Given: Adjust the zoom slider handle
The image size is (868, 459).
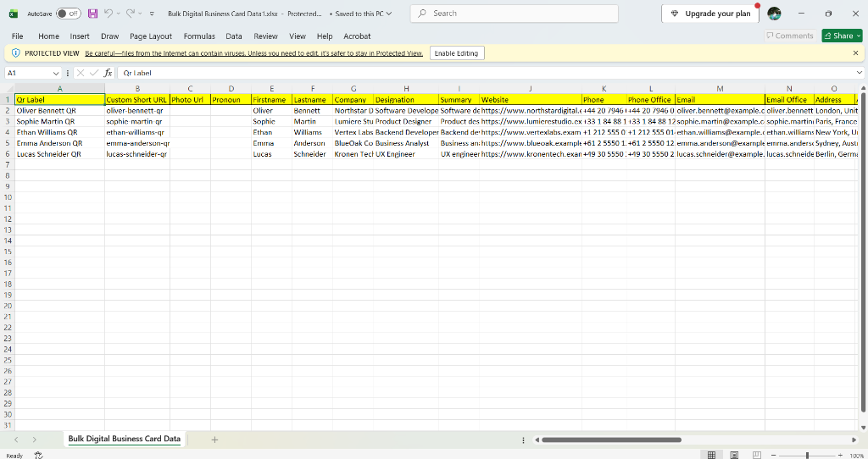Looking at the screenshot, I should pos(807,455).
